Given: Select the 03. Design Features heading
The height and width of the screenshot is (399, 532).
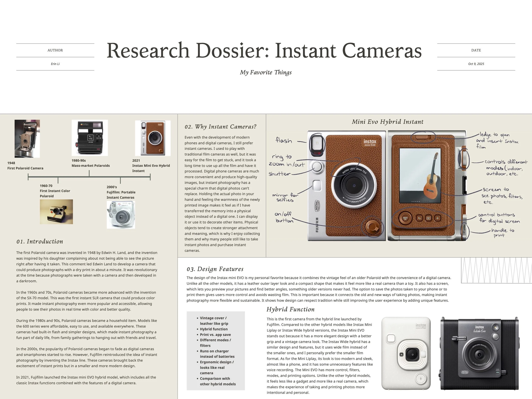Looking at the screenshot, I should click(x=215, y=269).
